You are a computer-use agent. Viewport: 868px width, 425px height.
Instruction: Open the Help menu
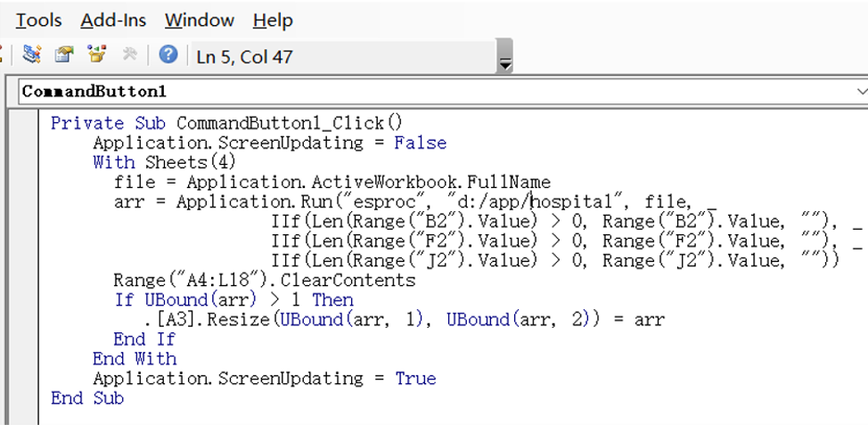[273, 20]
